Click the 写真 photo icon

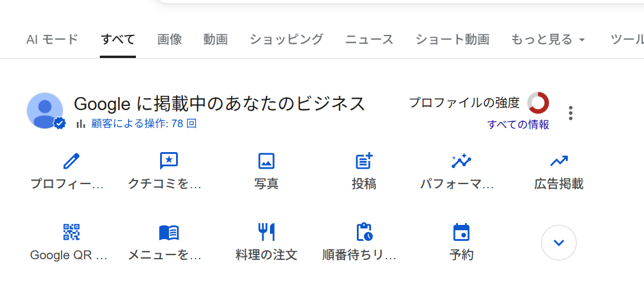[266, 161]
